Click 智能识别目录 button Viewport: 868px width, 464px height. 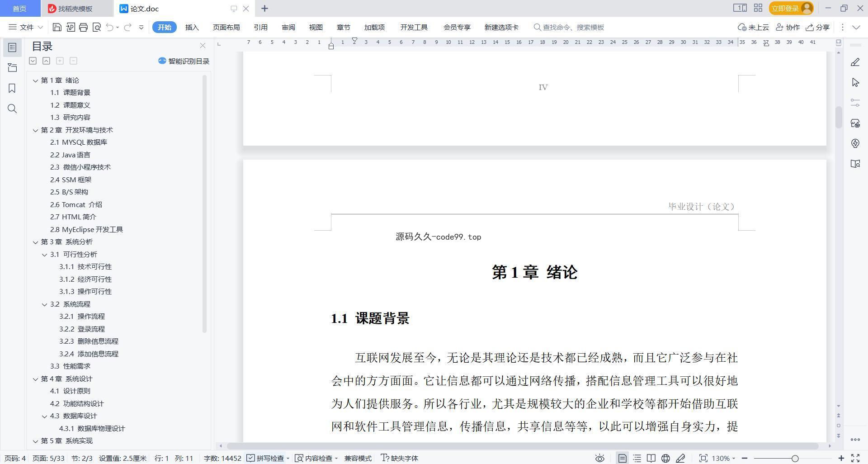point(184,61)
